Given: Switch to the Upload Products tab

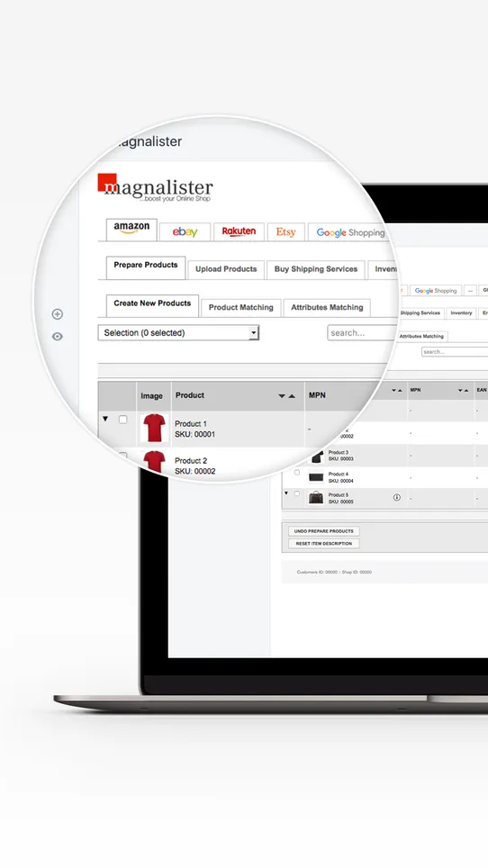Looking at the screenshot, I should pos(226,269).
